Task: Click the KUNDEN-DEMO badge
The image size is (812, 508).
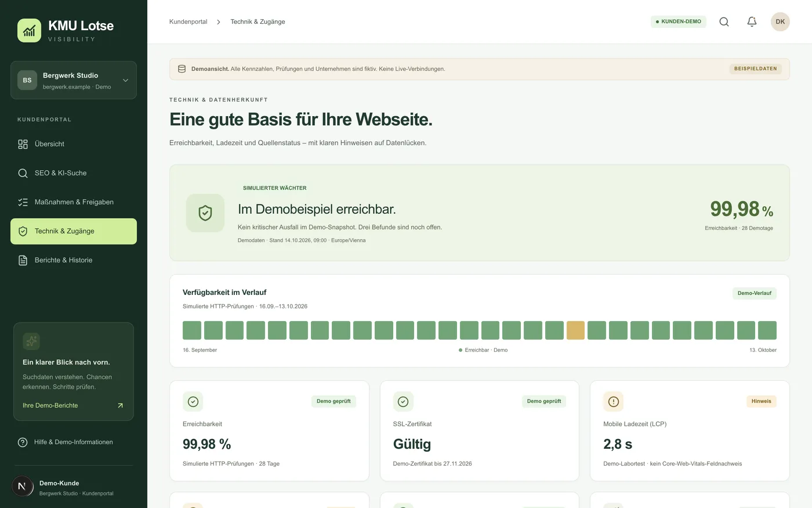Action: [678, 21]
